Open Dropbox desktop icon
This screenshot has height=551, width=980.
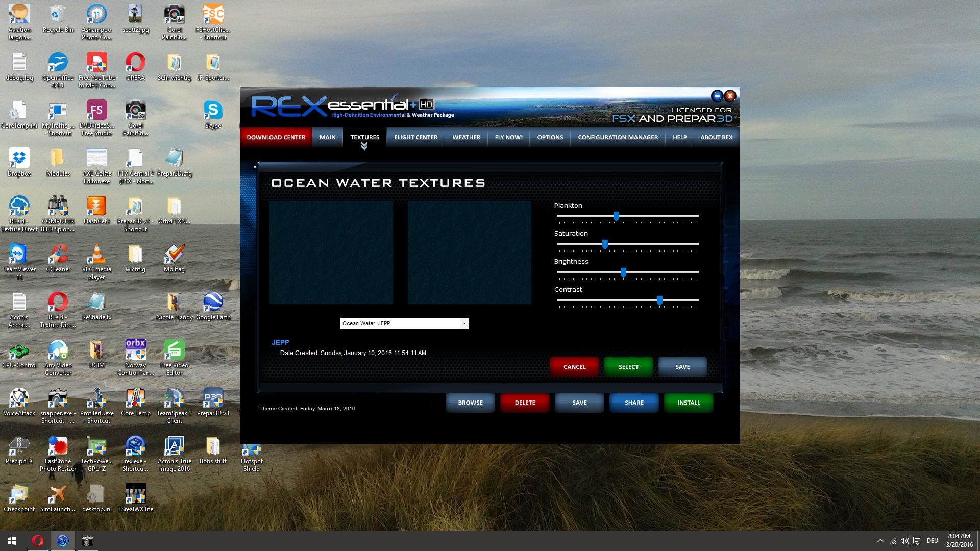pos(19,162)
